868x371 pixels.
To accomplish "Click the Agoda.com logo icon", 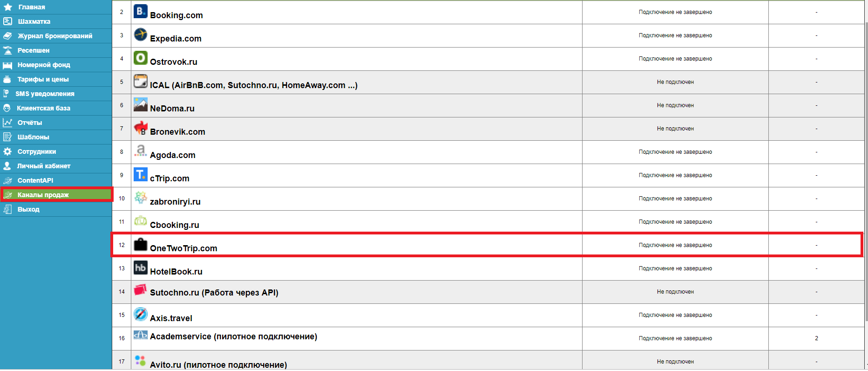I will click(140, 151).
